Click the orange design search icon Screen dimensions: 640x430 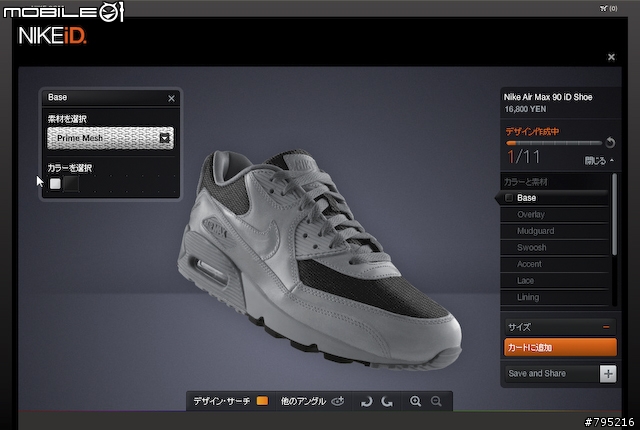262,401
